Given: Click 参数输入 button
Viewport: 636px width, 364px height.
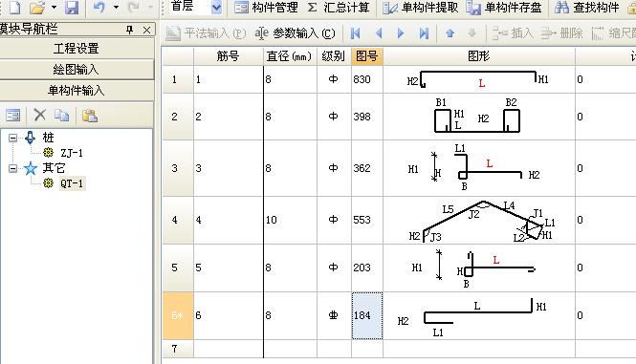Looking at the screenshot, I should click(x=295, y=33).
